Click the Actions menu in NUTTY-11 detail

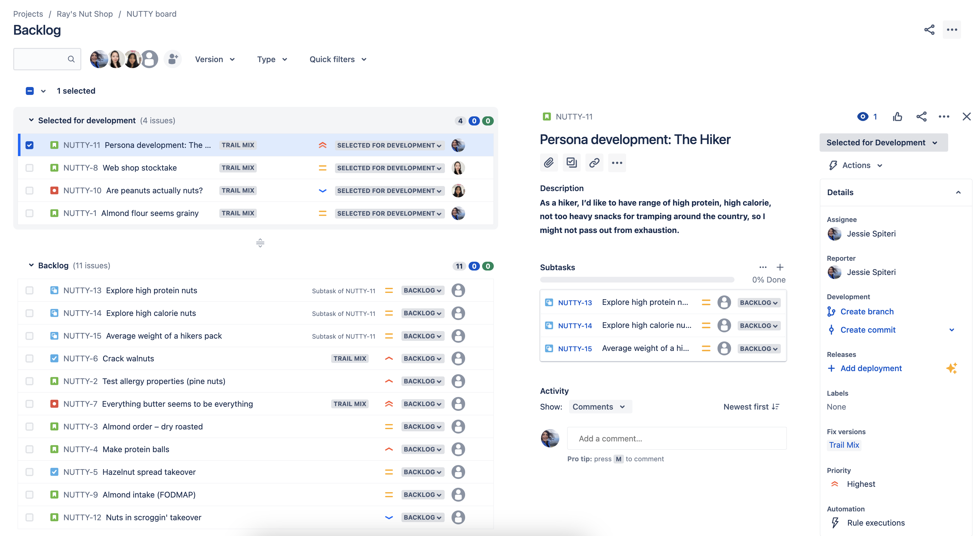[x=856, y=164]
